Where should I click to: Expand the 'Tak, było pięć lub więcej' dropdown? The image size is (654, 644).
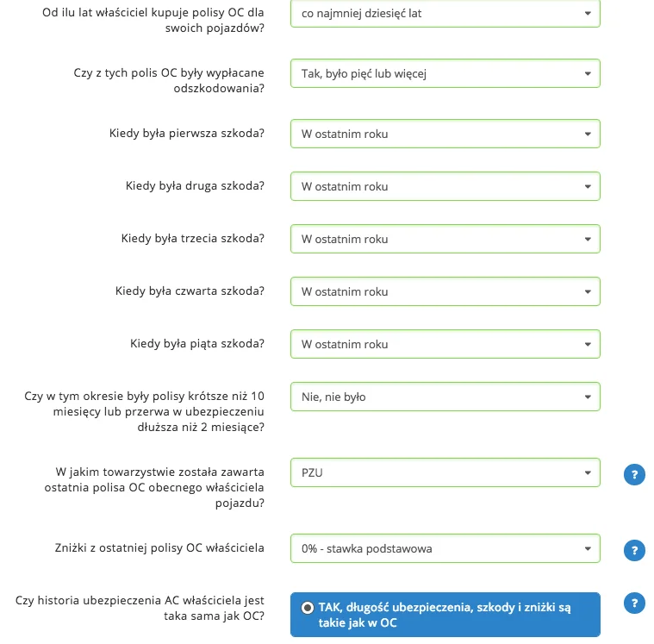click(x=445, y=73)
